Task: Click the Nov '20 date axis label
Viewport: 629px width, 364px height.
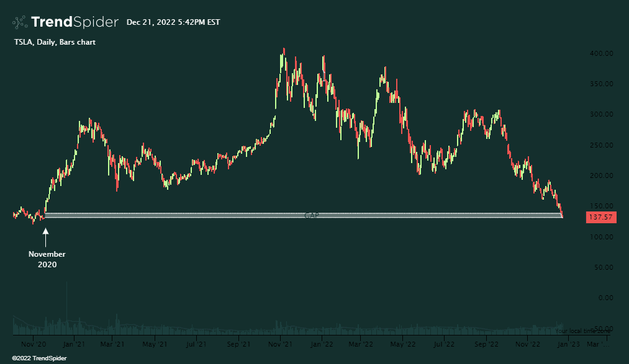Action: 34,344
